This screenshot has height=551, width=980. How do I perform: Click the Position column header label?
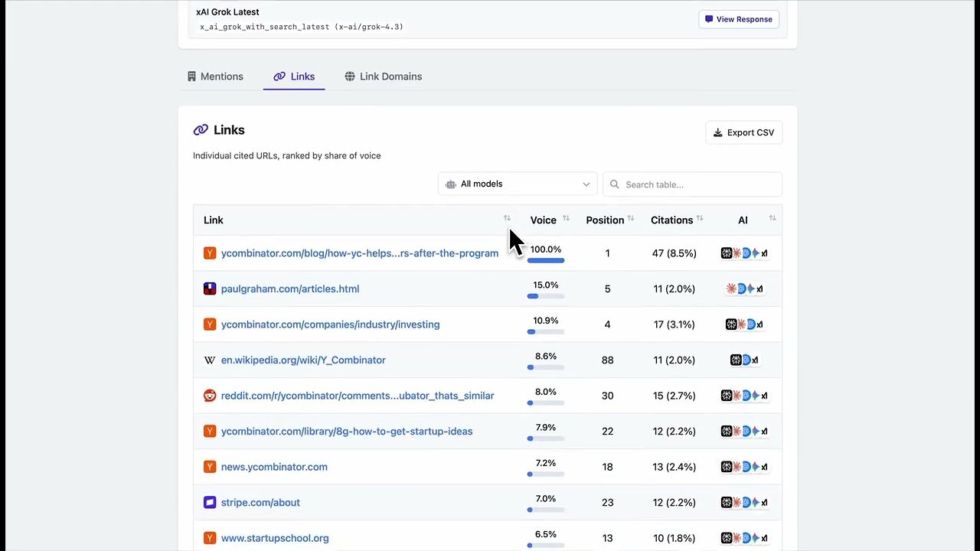(x=605, y=220)
